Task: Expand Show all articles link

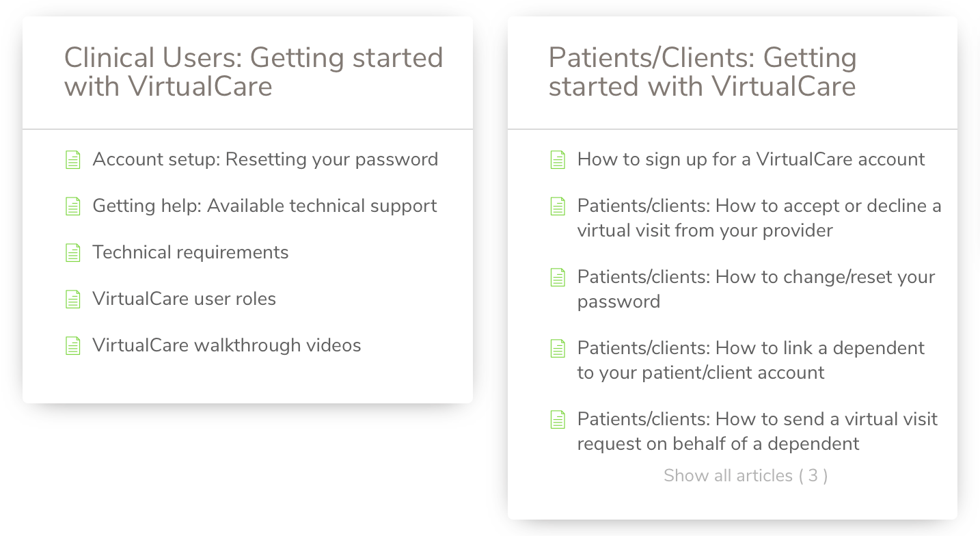Action: [x=746, y=476]
